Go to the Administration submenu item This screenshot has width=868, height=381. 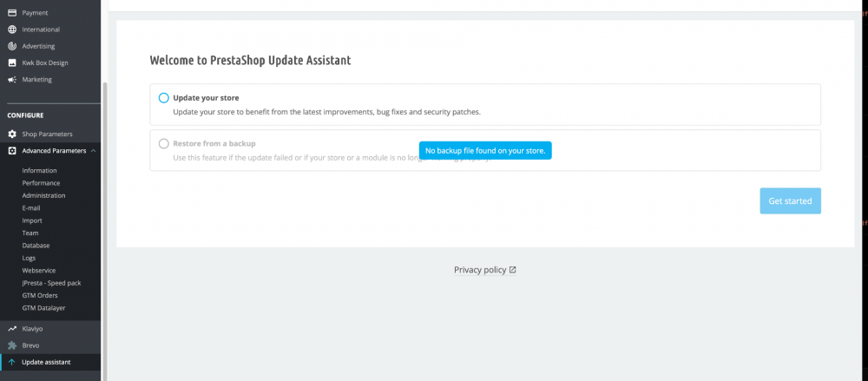pos(43,195)
